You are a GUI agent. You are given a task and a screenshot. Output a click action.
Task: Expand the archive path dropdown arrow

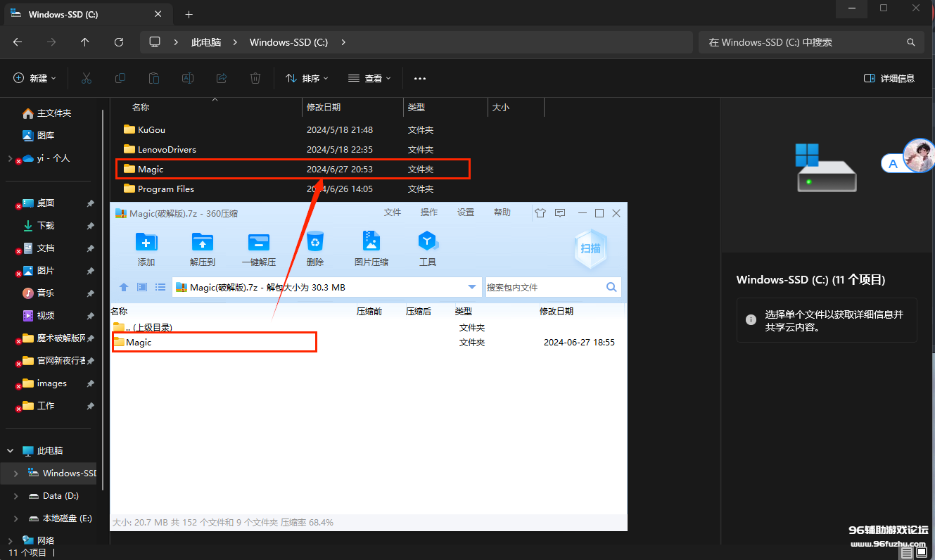[x=472, y=287]
